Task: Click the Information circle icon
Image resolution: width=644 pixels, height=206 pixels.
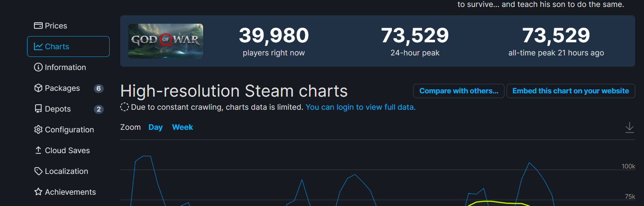Action: (38, 67)
